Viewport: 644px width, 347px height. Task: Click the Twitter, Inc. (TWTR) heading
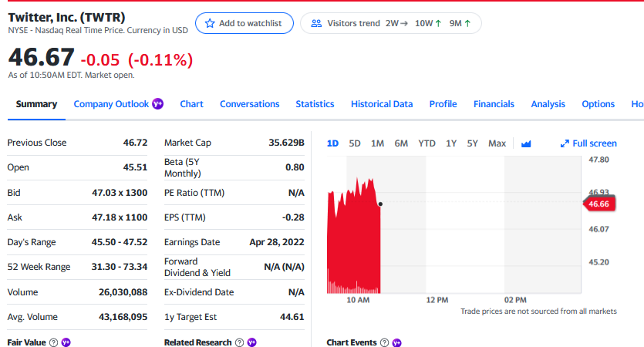point(66,18)
